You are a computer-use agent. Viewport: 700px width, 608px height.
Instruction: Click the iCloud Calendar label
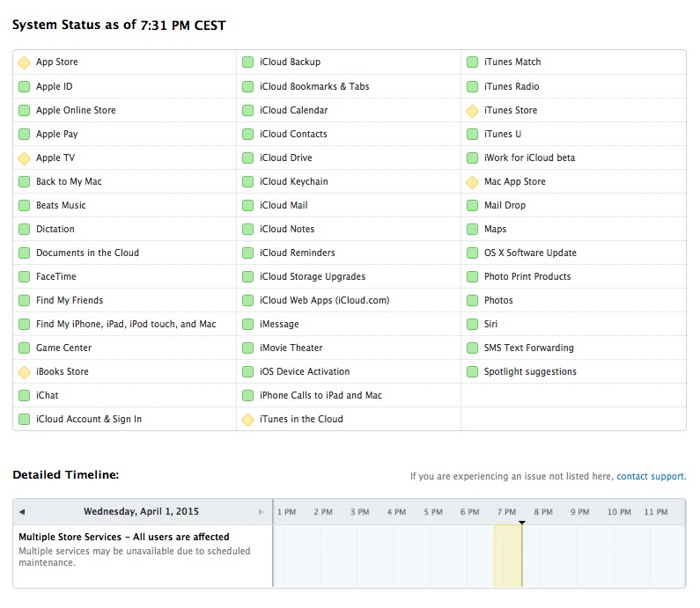point(294,110)
